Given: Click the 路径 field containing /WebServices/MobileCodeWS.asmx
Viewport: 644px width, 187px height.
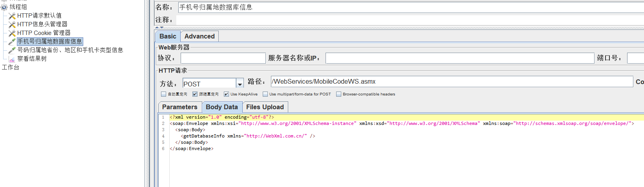Looking at the screenshot, I should pyautogui.click(x=452, y=82).
